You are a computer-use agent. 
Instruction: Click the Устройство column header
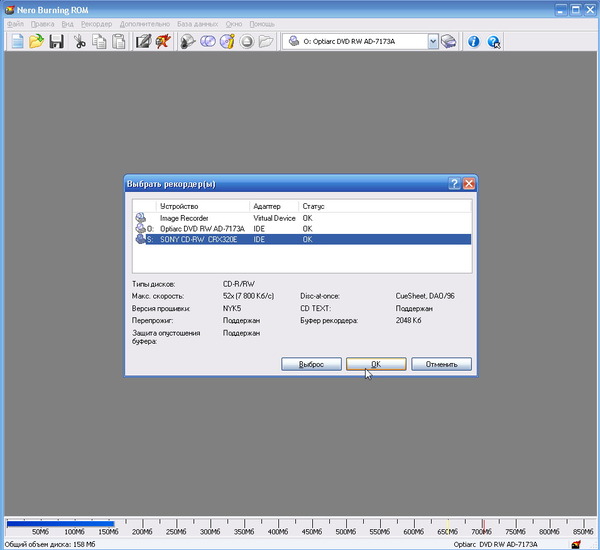coord(202,206)
